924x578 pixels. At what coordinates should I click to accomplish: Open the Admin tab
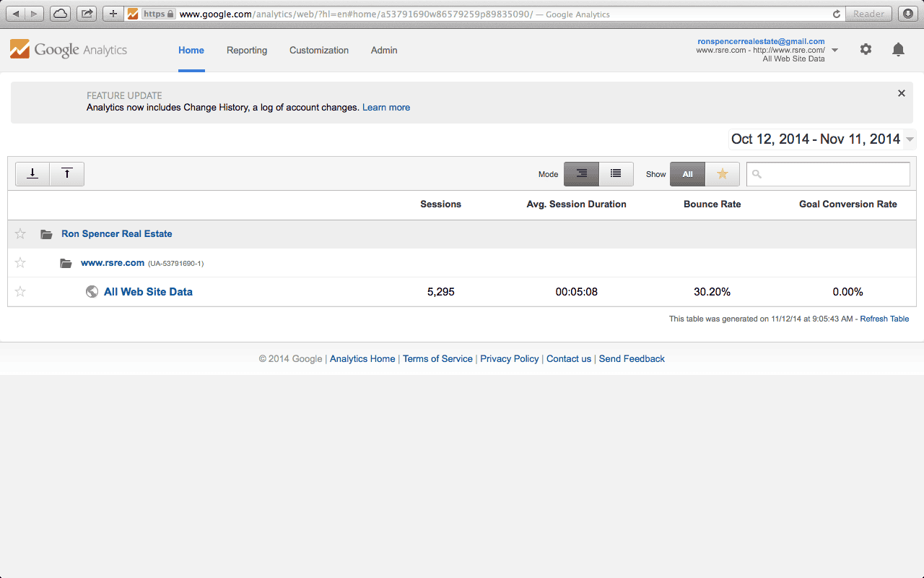pos(384,50)
